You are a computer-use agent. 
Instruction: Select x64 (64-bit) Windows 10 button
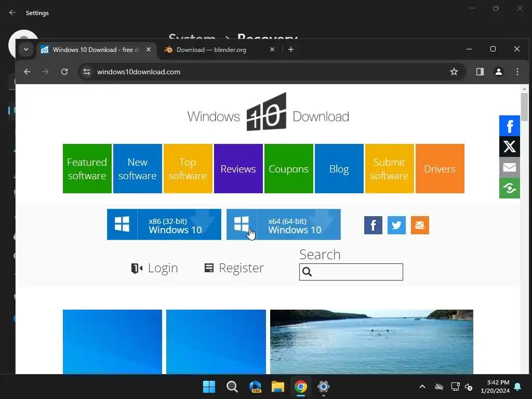tap(283, 224)
